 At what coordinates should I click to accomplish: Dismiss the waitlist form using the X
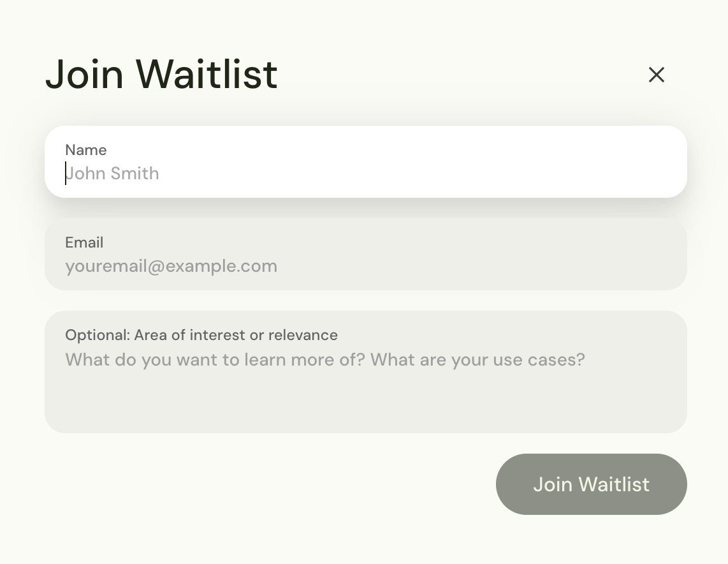(656, 75)
